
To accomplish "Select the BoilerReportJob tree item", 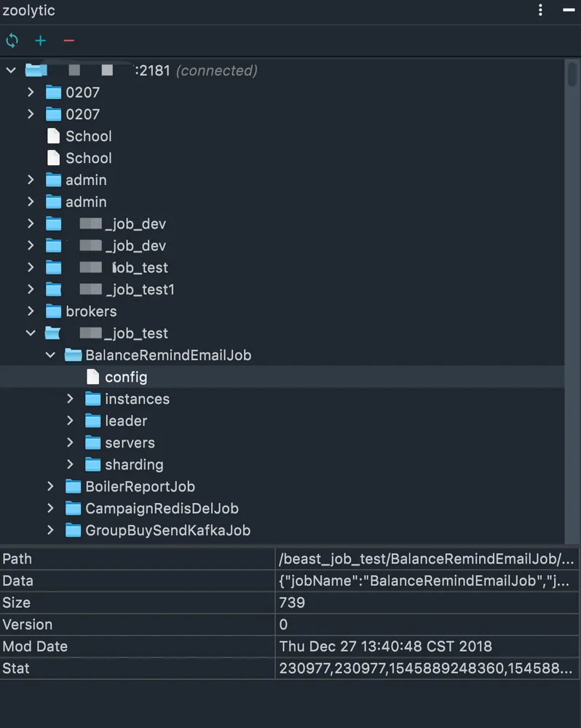I will [x=140, y=486].
